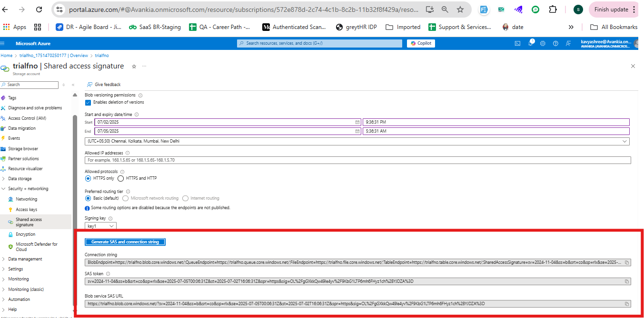
Task: Open Access keys in sidebar
Action: (26, 210)
